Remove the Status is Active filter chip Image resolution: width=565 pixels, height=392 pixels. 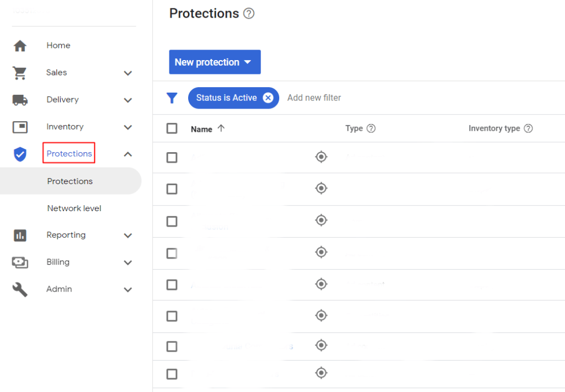[x=269, y=98]
